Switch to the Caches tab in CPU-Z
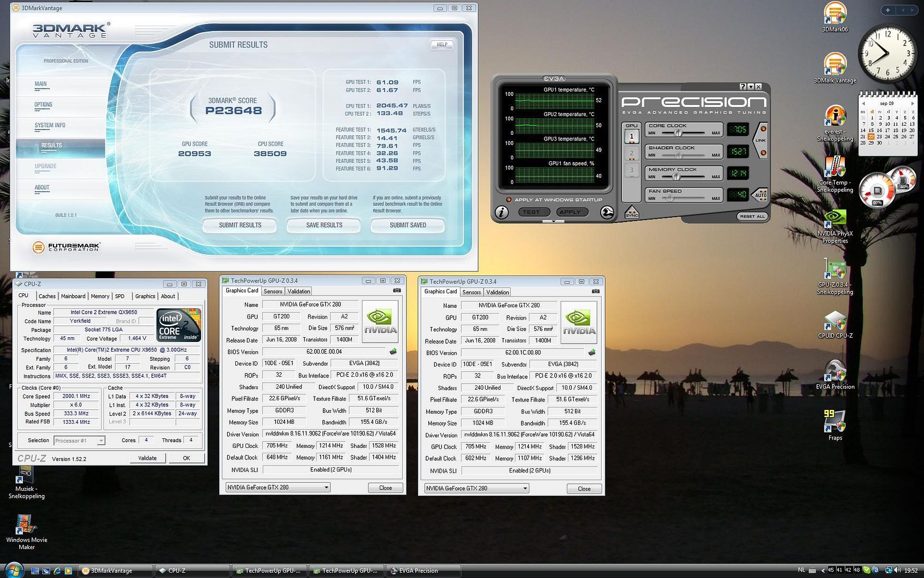 click(x=47, y=296)
